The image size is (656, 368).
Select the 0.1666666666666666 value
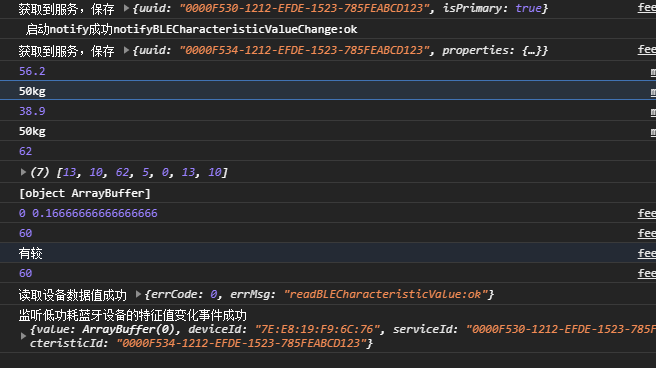click(x=95, y=213)
